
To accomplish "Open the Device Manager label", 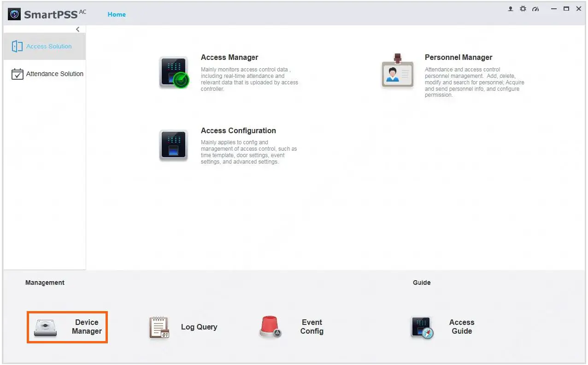I will pos(87,327).
